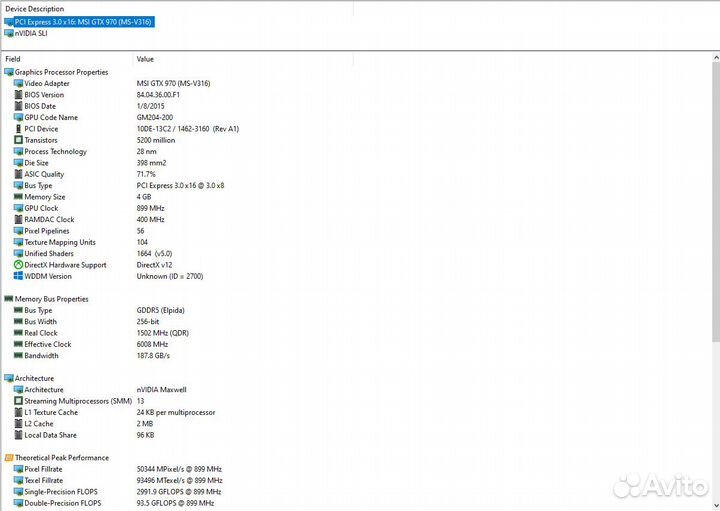Select the Memory Size row
This screenshot has height=511, width=720.
tap(45, 197)
